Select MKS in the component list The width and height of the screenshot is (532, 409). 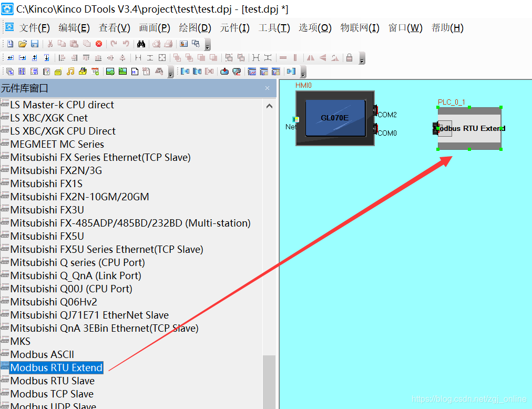[x=21, y=342]
